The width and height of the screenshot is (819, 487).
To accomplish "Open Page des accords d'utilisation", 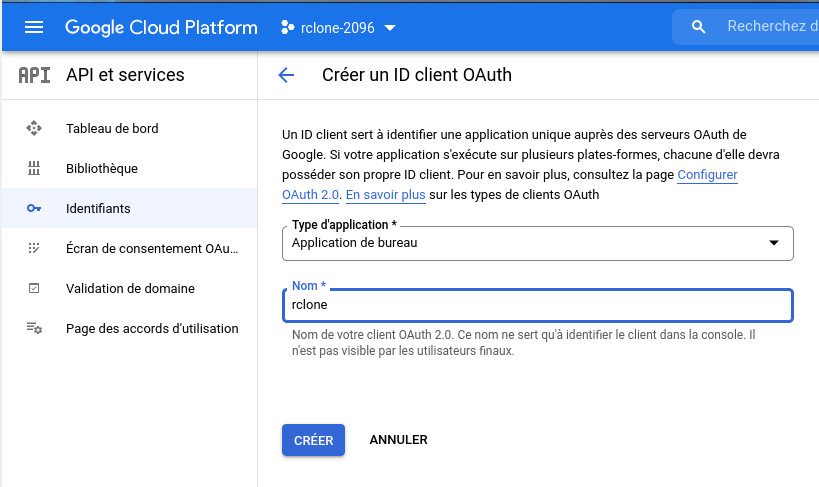I will coord(130,328).
